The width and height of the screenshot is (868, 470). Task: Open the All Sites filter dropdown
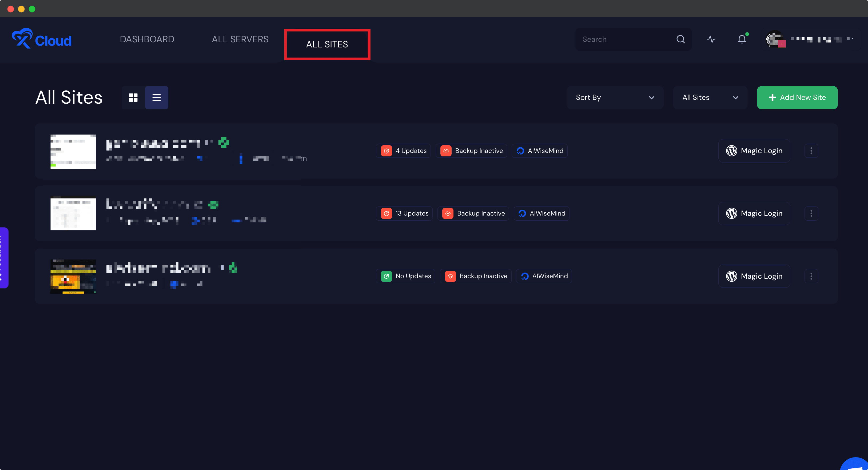(x=710, y=98)
